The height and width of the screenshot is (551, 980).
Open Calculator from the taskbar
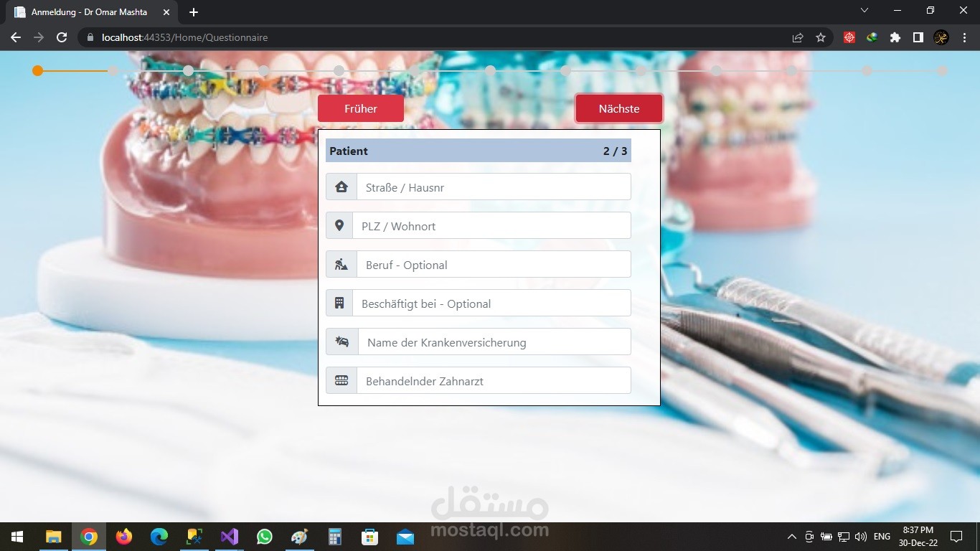334,537
